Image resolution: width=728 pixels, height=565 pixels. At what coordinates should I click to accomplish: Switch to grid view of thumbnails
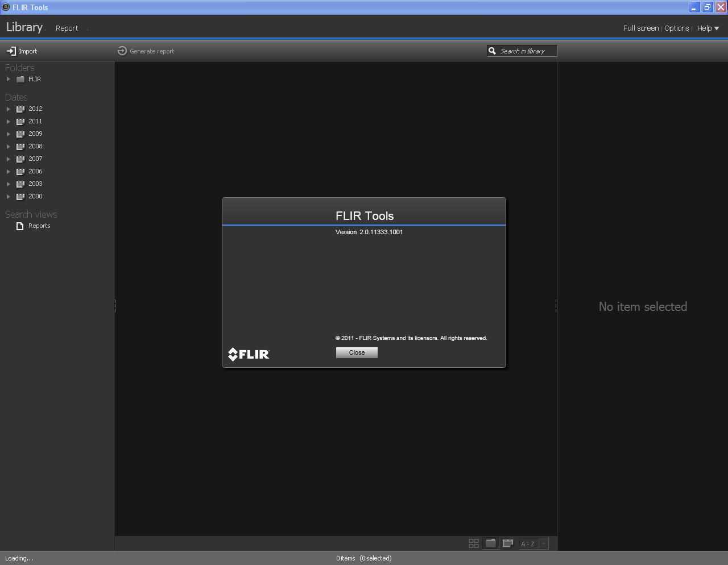[x=473, y=543]
